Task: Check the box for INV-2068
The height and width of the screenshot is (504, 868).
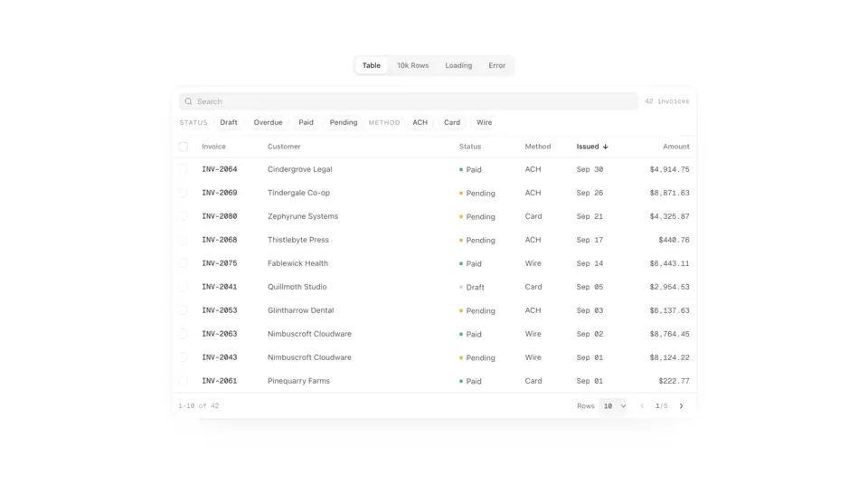Action: coord(184,240)
